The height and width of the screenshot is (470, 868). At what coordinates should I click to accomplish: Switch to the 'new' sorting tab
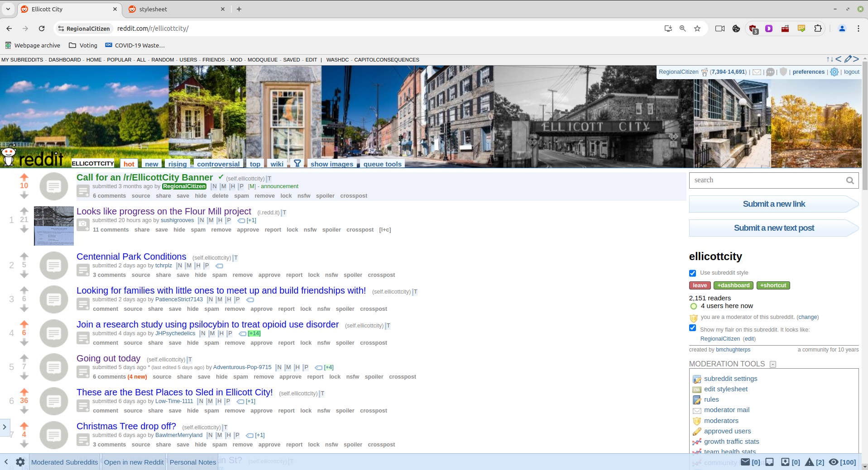(x=152, y=164)
